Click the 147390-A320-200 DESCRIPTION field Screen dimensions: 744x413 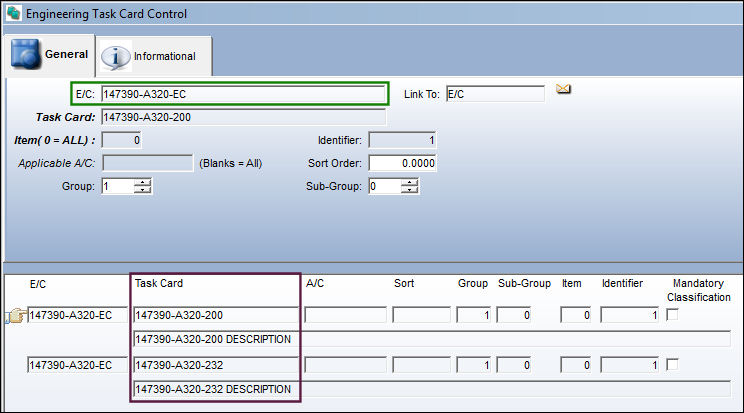coord(432,339)
